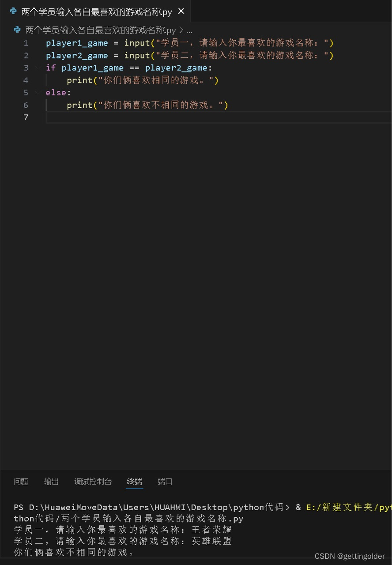
Task: Click the terminal input 王者荣耀
Action: [x=211, y=530]
